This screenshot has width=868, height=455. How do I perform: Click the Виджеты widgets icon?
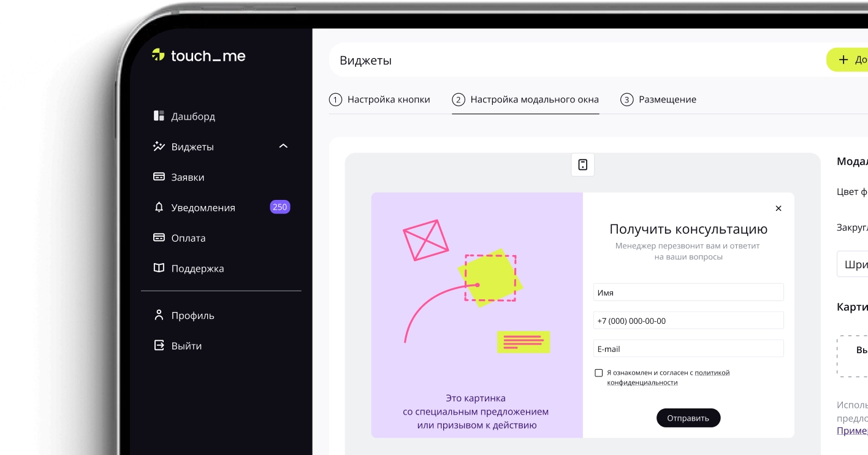point(159,146)
